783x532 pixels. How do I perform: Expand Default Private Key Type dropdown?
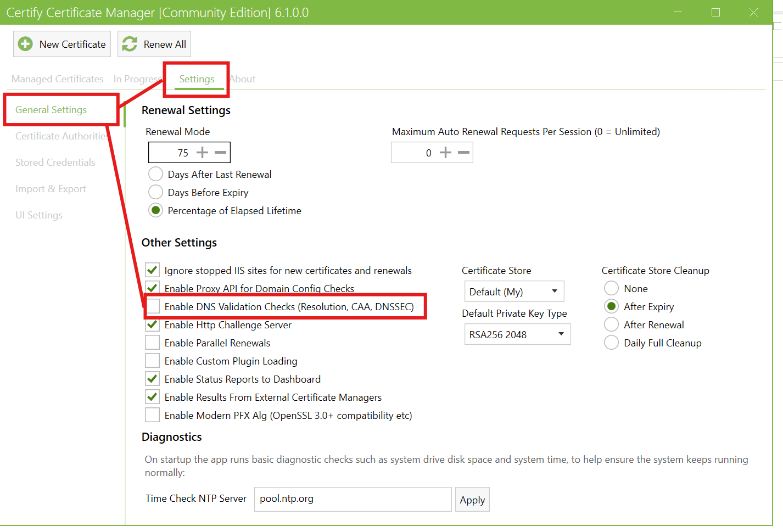(x=517, y=334)
